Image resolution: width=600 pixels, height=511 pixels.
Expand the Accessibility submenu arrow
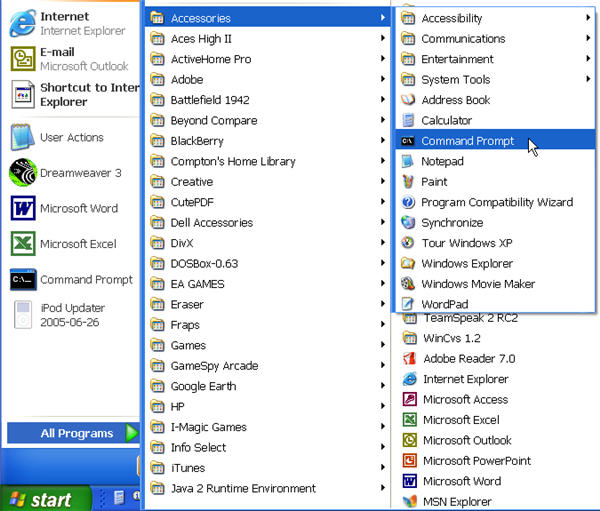coord(588,18)
